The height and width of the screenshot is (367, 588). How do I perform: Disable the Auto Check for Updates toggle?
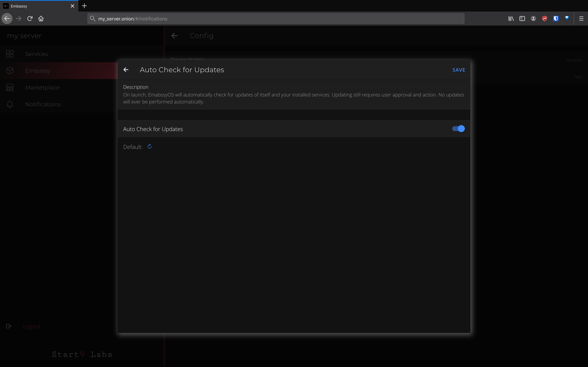point(458,129)
